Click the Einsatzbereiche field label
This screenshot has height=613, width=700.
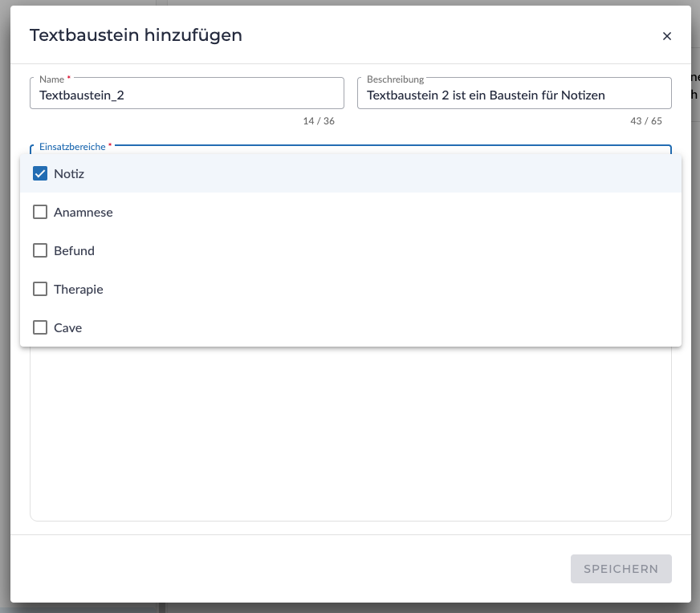(x=72, y=147)
